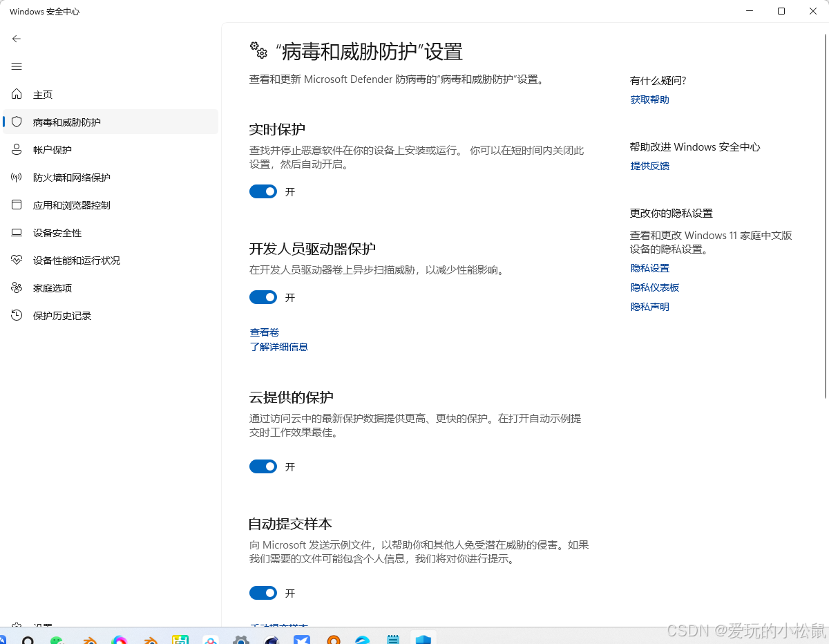The image size is (829, 644).
Task: Turn off the 实时保护 switch
Action: [263, 191]
